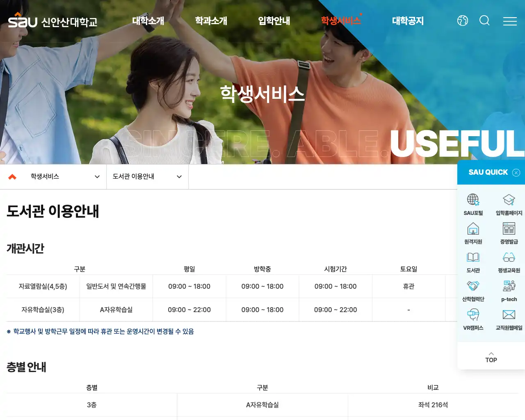The image size is (525, 420).
Task: Open the language globe icon
Action: [463, 21]
